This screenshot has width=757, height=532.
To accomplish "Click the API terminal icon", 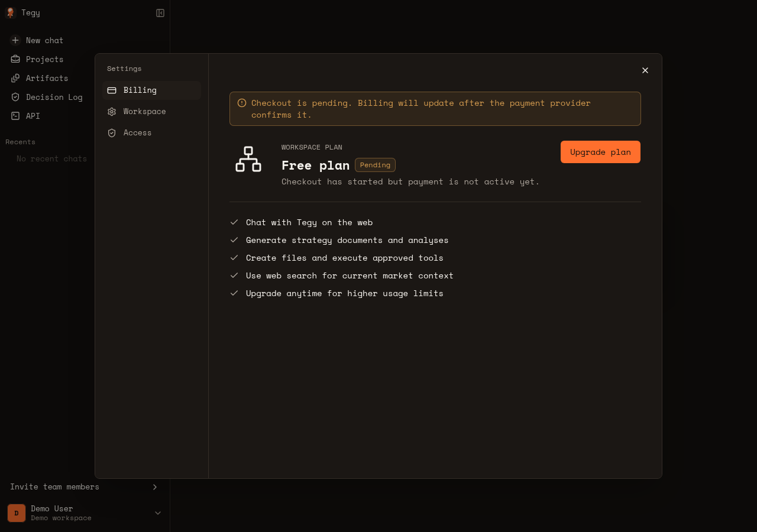I will pyautogui.click(x=15, y=116).
